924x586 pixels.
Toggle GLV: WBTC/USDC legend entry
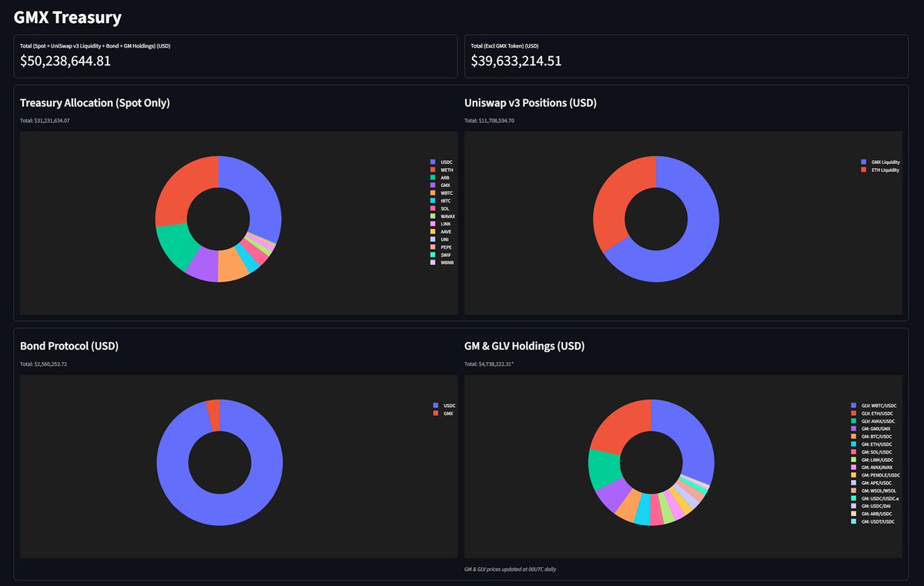pyautogui.click(x=873, y=405)
